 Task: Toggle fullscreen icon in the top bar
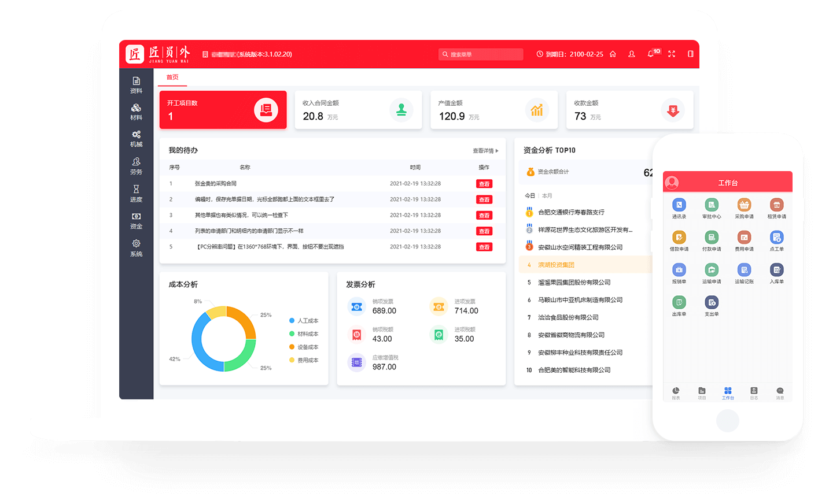coord(672,54)
